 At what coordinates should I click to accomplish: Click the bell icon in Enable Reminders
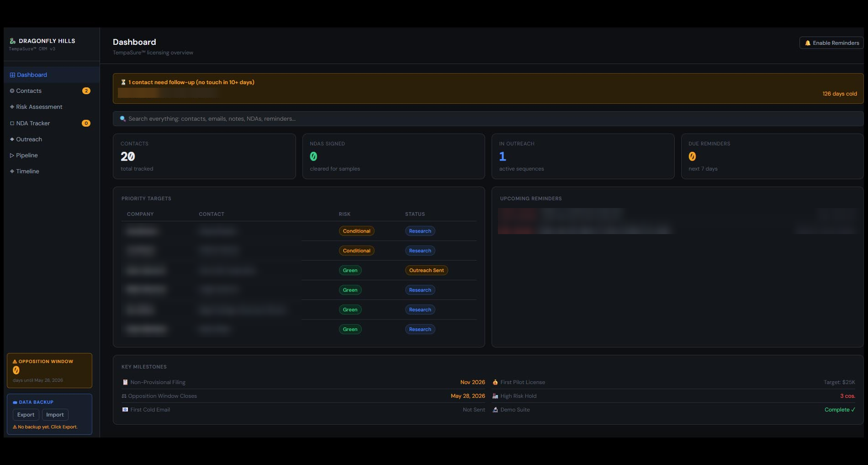(x=808, y=43)
